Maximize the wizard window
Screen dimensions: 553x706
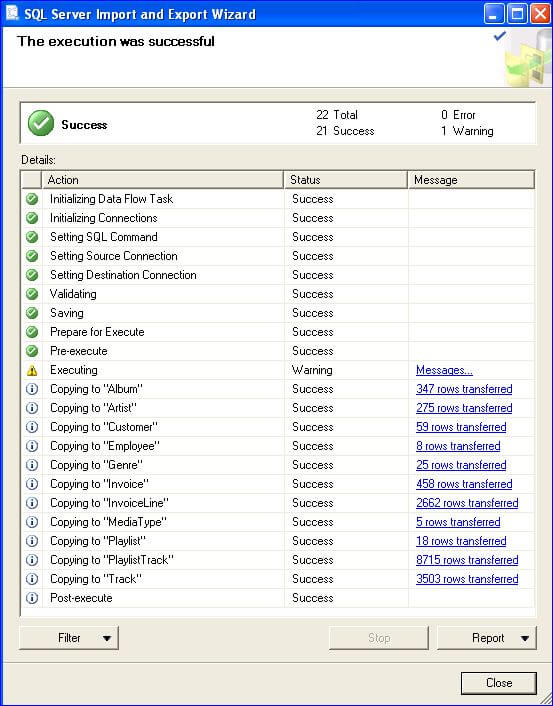(x=517, y=14)
